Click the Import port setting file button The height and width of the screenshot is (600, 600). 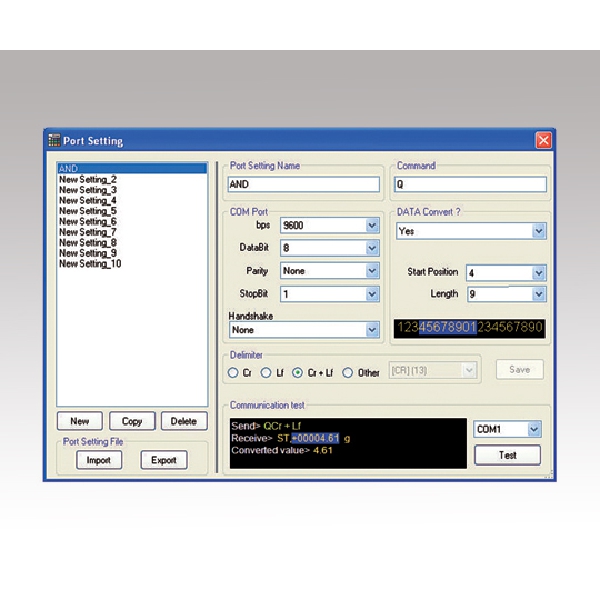coord(98,460)
